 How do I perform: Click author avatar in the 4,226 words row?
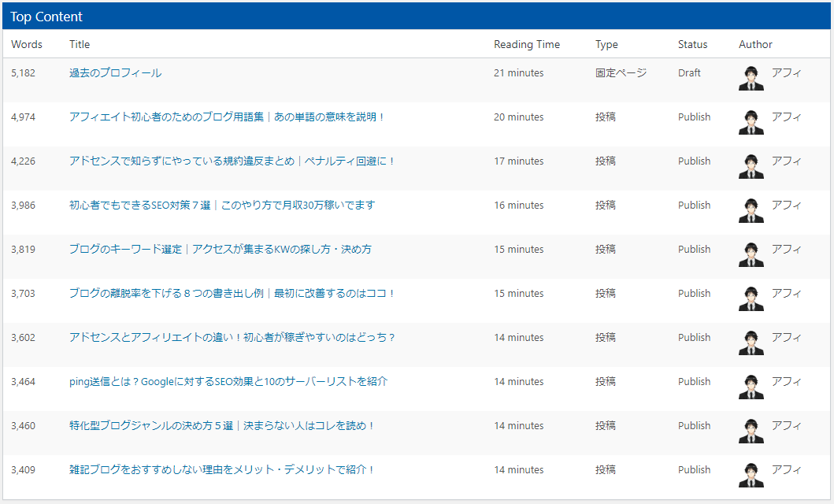point(751,166)
